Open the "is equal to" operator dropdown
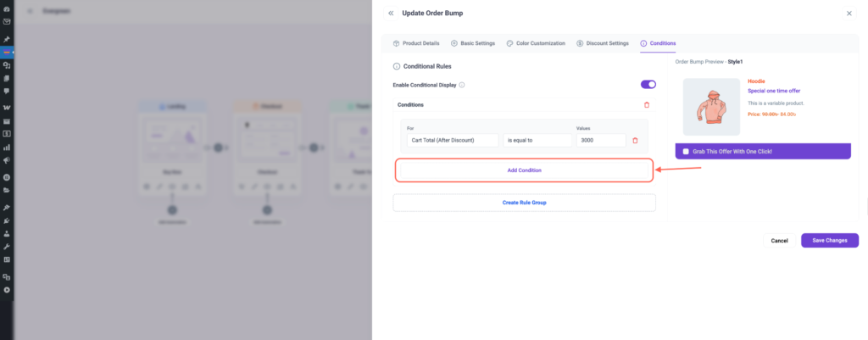Screen dimensions: 868x340 [537, 140]
